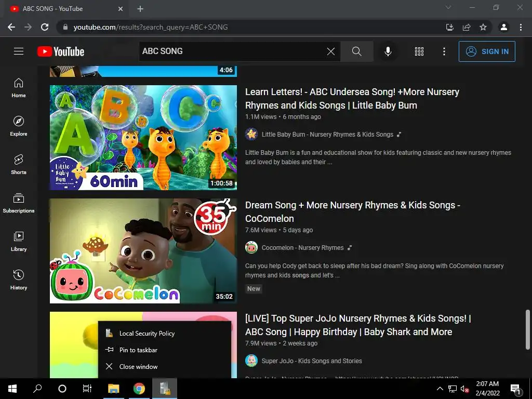Viewport: 532px width, 399px height.
Task: Click the 7.6M views text
Action: click(x=261, y=230)
